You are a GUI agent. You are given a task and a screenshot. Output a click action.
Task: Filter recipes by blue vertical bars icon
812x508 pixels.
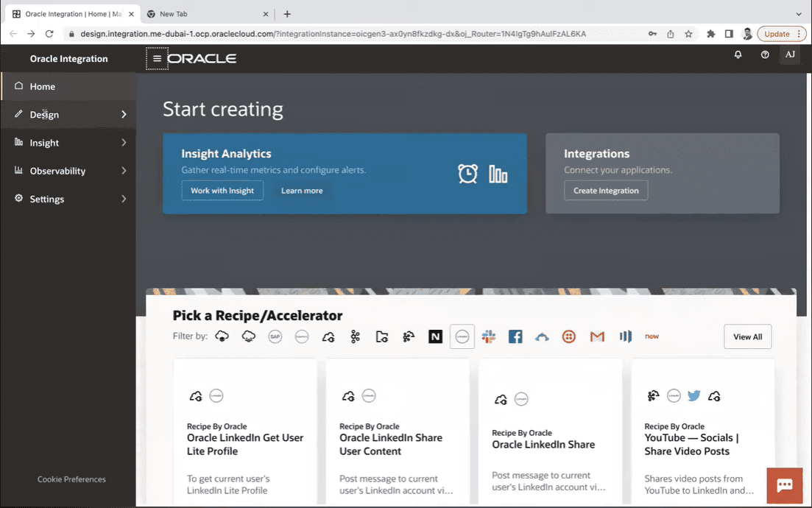pos(625,336)
